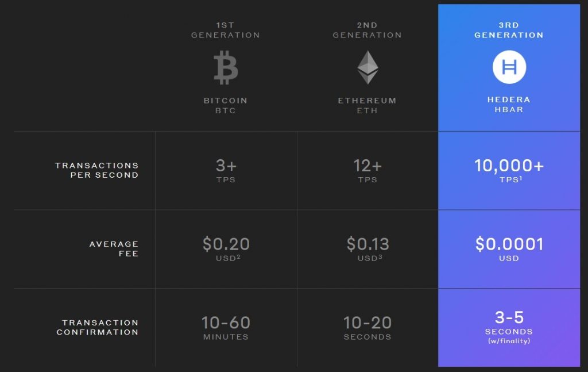The width and height of the screenshot is (588, 372).
Task: Click the 3-5 Seconds finality cell
Action: [x=509, y=326]
